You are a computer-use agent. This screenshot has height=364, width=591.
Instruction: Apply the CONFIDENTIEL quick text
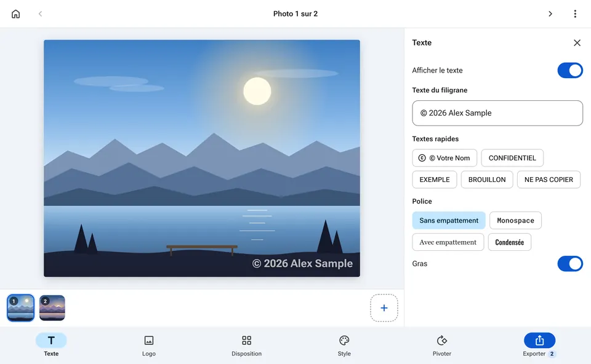click(512, 158)
